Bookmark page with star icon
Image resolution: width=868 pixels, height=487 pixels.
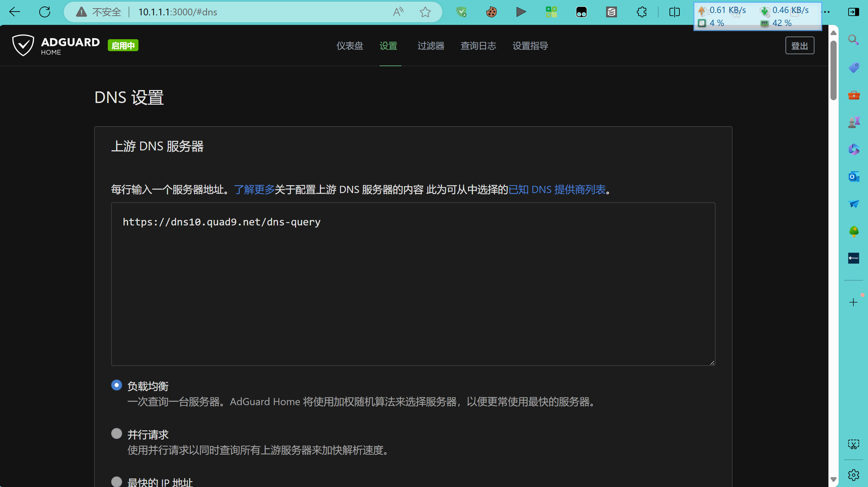[425, 12]
